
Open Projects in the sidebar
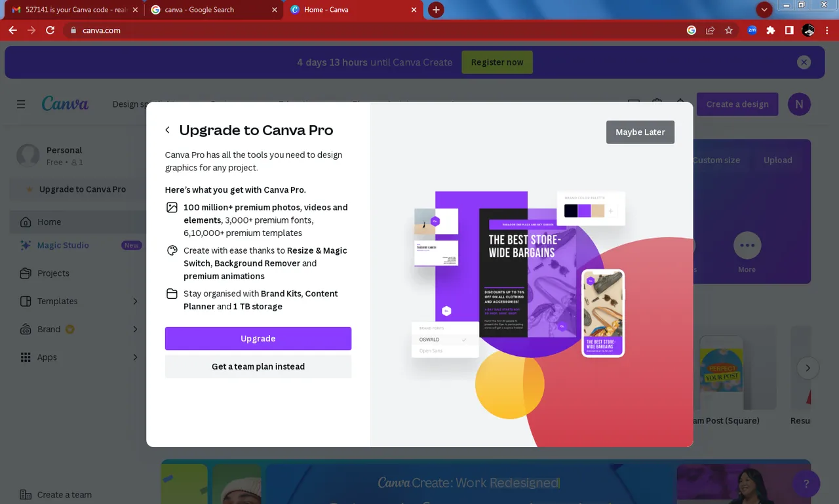click(x=77, y=273)
